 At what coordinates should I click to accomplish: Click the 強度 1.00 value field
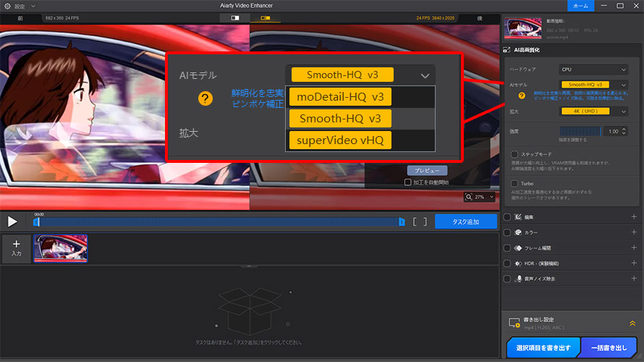click(612, 131)
